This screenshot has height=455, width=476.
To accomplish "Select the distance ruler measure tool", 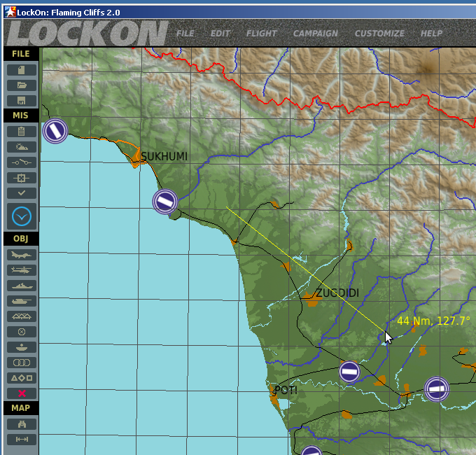I will point(22,439).
